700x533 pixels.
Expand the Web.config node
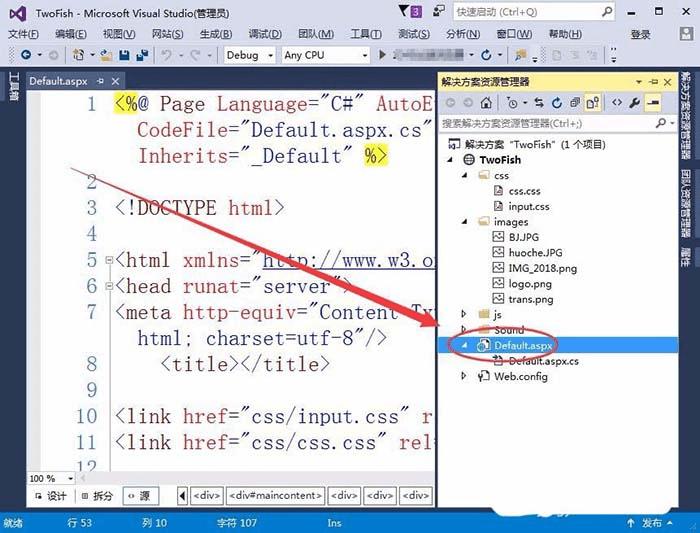click(x=464, y=376)
